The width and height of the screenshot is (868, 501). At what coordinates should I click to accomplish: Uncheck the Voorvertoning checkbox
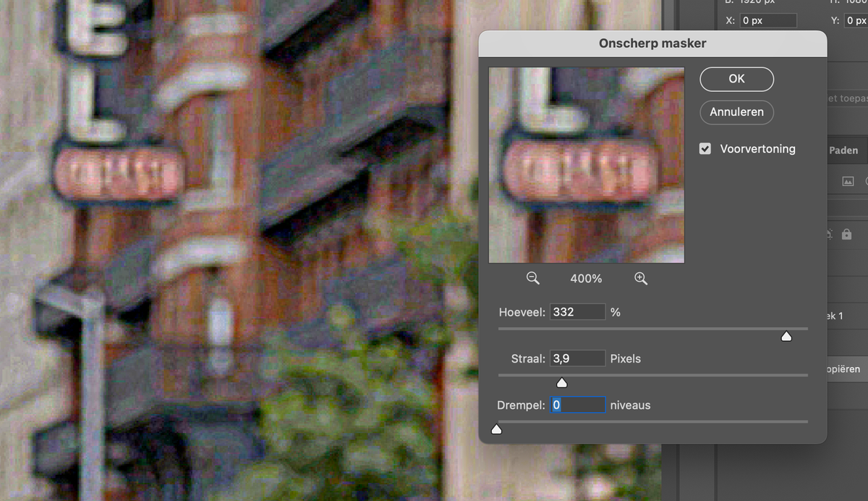(705, 148)
